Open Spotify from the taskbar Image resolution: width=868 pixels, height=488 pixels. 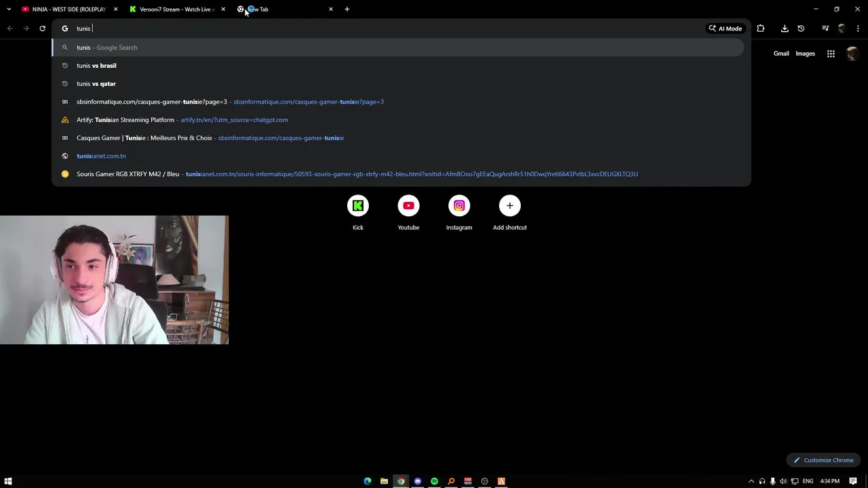pos(434,481)
